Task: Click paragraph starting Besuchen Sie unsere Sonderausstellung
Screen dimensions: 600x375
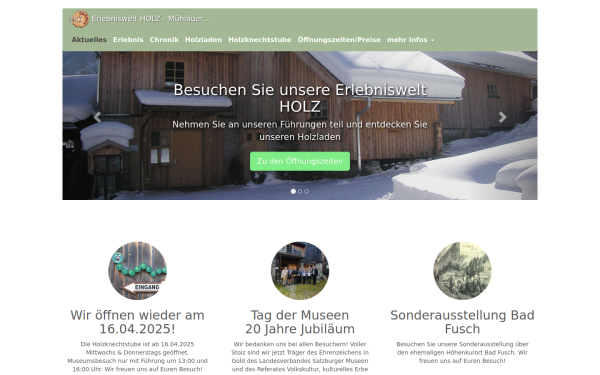Action: (x=462, y=352)
